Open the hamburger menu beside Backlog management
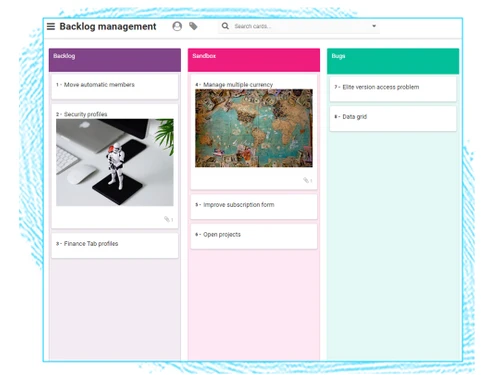 tap(51, 26)
